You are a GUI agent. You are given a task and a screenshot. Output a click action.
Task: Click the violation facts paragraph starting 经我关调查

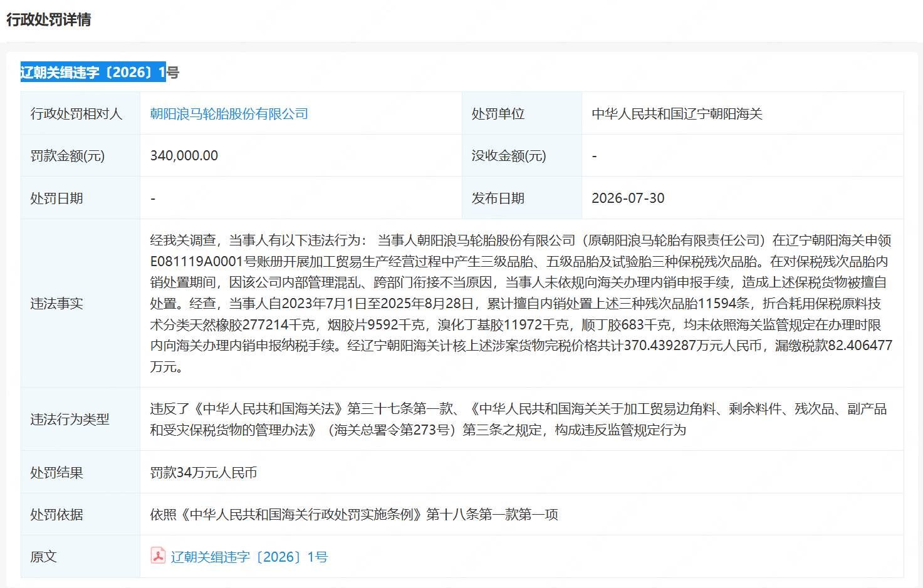coord(521,304)
